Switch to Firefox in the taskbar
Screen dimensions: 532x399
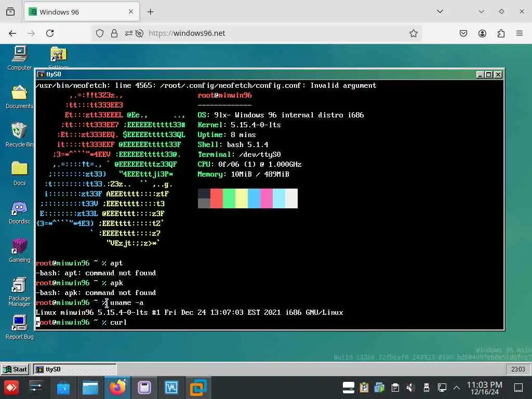pyautogui.click(x=118, y=388)
